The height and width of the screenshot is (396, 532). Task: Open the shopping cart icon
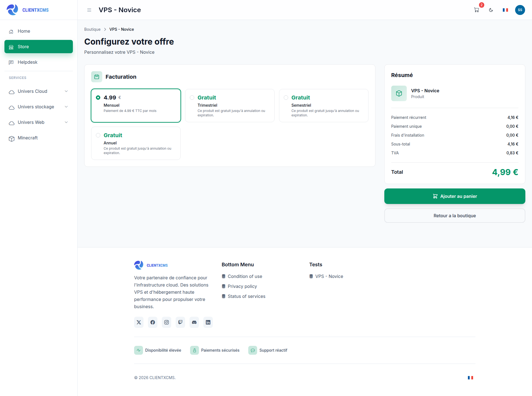(x=477, y=10)
